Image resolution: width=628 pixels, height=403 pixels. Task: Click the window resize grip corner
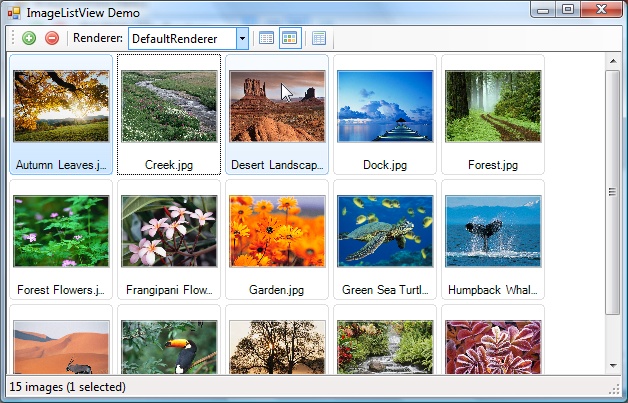coord(614,389)
